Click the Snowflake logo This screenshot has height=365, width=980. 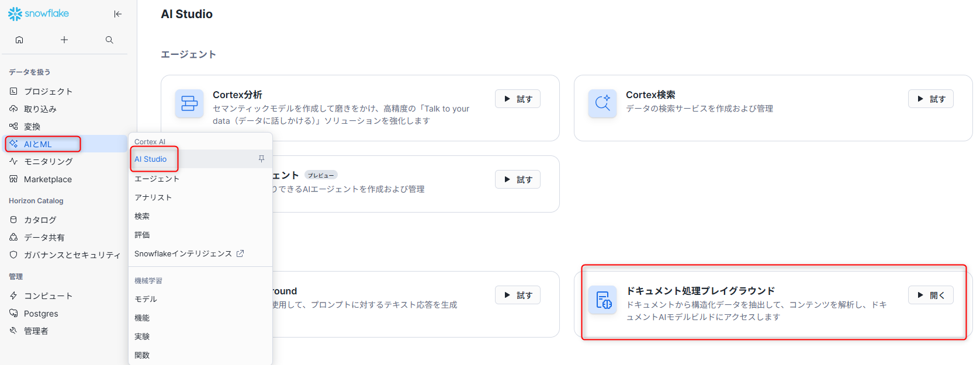coord(39,13)
